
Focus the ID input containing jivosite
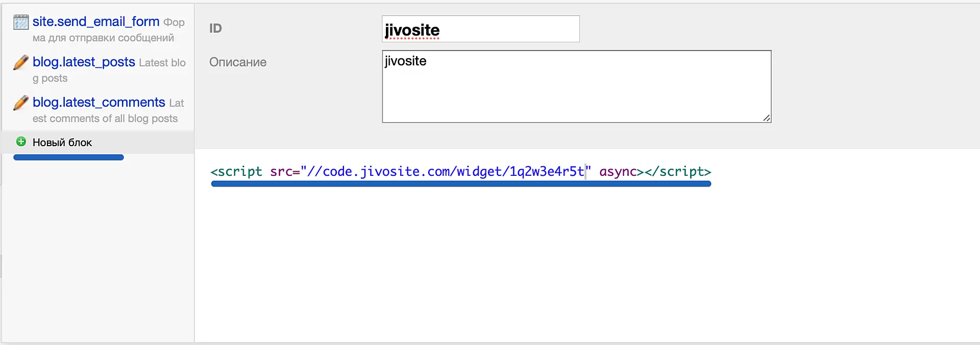(480, 29)
